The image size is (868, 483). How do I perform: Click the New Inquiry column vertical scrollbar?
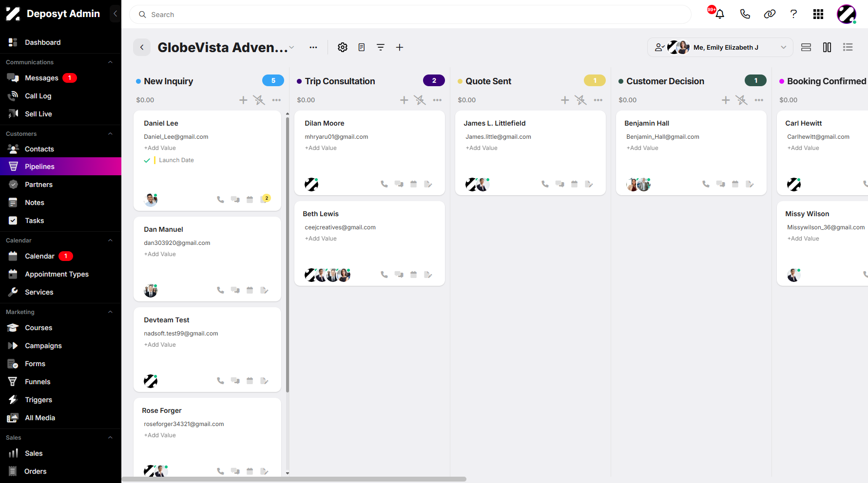point(288,255)
